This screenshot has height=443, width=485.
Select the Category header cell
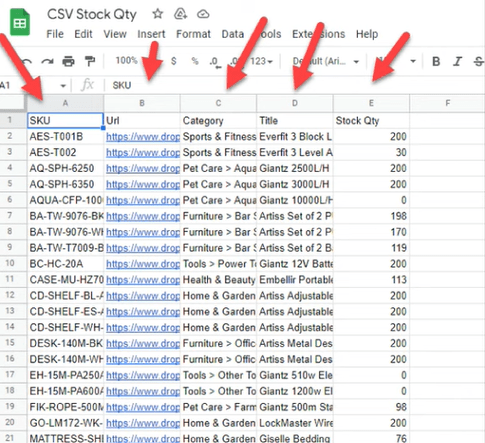[218, 120]
